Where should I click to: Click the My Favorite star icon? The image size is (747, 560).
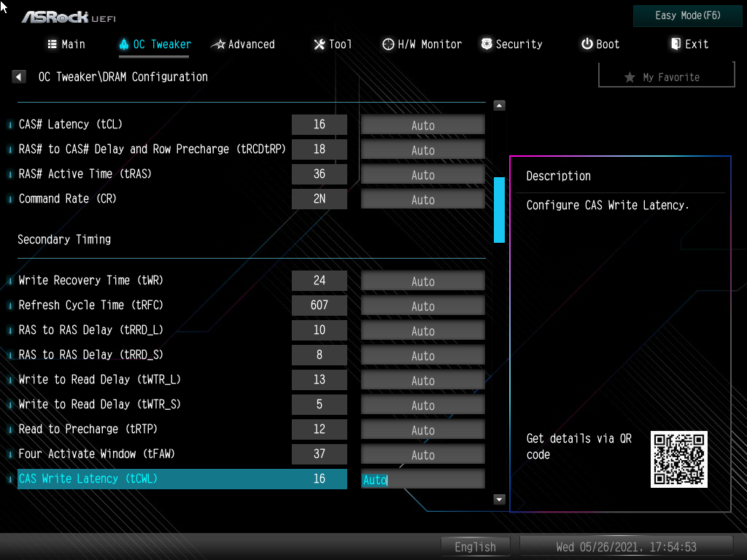tap(630, 77)
